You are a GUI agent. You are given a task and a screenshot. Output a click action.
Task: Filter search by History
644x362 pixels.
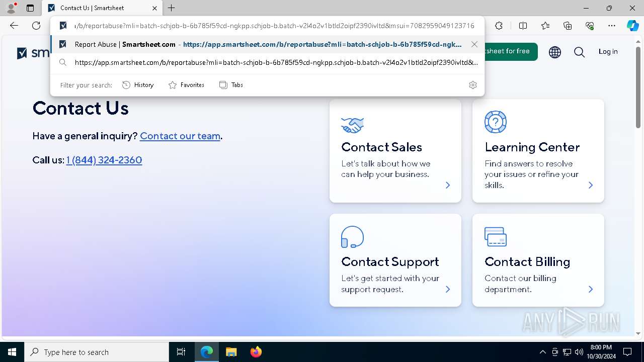coord(138,85)
